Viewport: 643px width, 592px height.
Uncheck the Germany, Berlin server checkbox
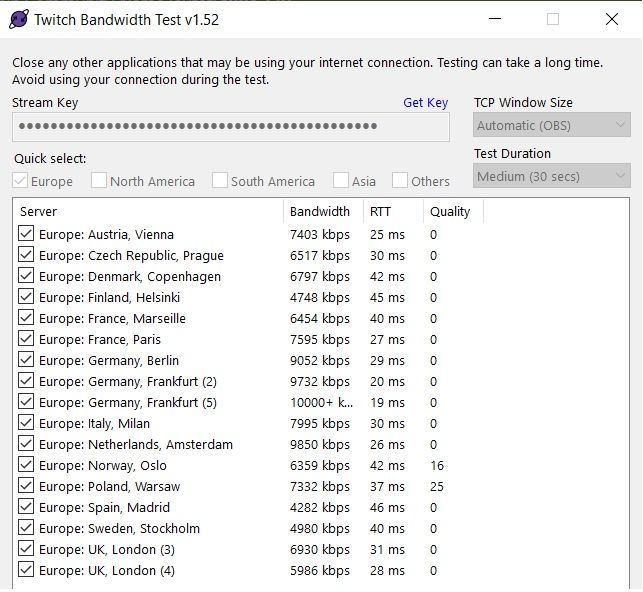coord(26,360)
